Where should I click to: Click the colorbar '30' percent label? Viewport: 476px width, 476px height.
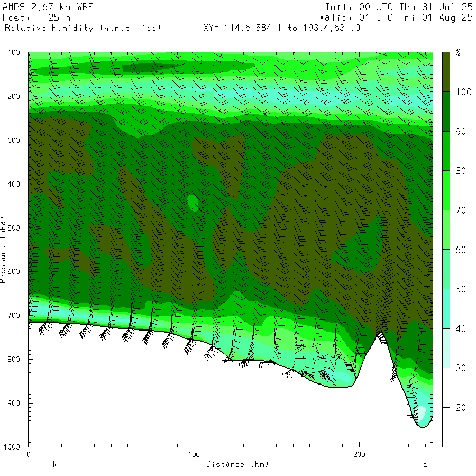point(461,368)
